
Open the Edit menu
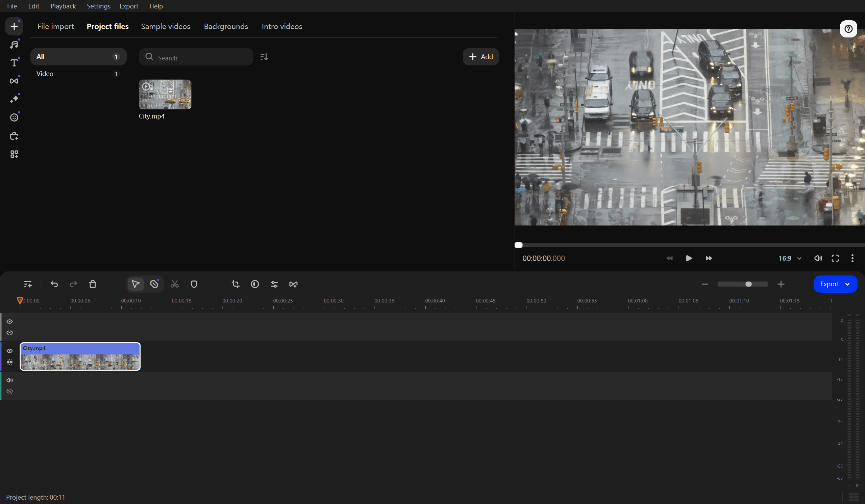tap(34, 6)
